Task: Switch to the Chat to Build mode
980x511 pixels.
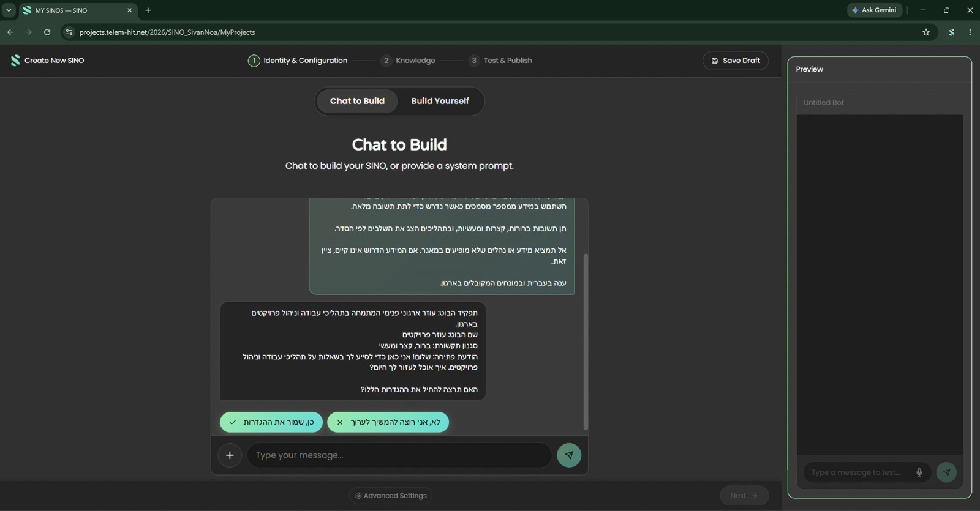Action: point(357,101)
